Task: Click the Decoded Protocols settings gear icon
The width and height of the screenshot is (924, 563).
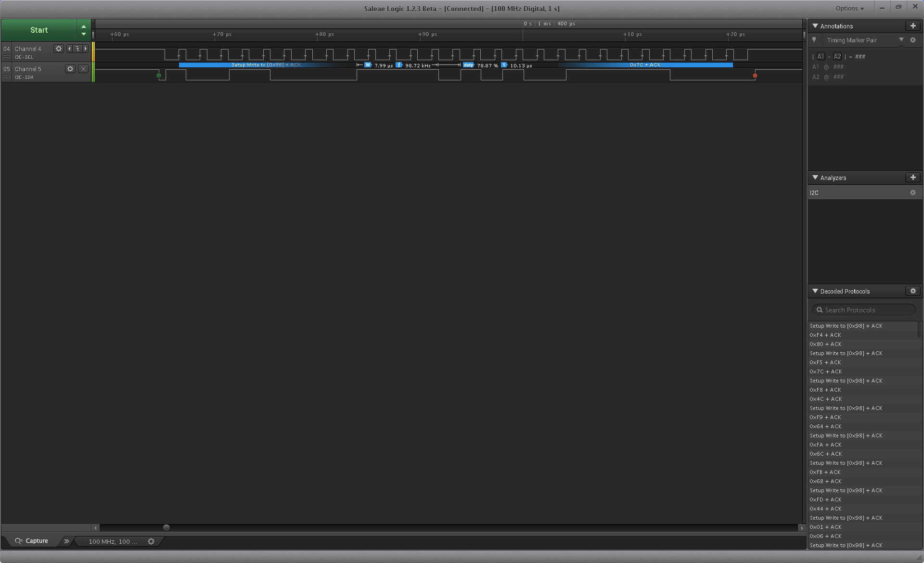Action: [x=913, y=291]
